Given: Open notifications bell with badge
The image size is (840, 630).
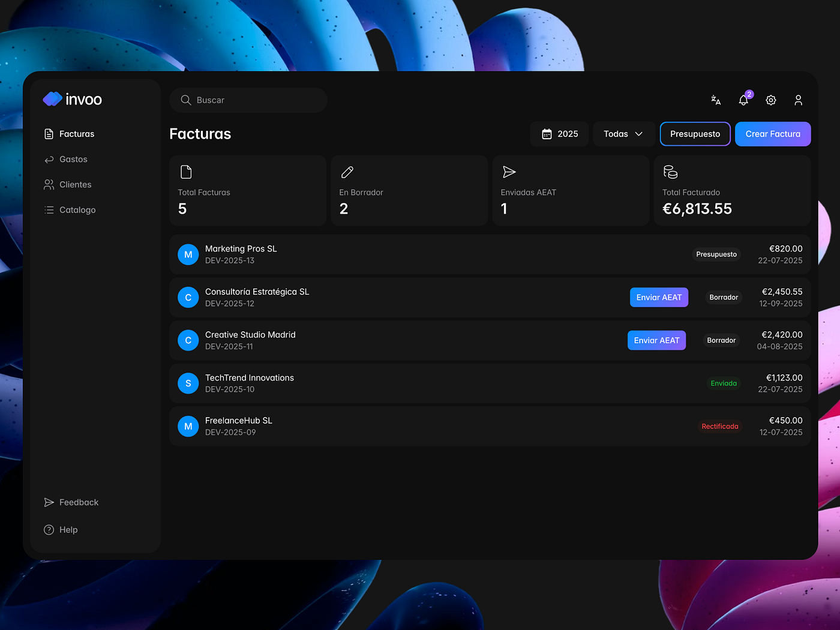Looking at the screenshot, I should (x=744, y=100).
